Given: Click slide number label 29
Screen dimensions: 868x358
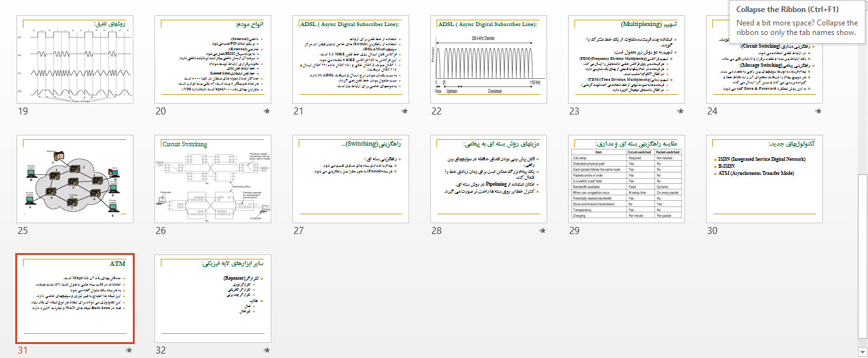Looking at the screenshot, I should (x=574, y=231).
